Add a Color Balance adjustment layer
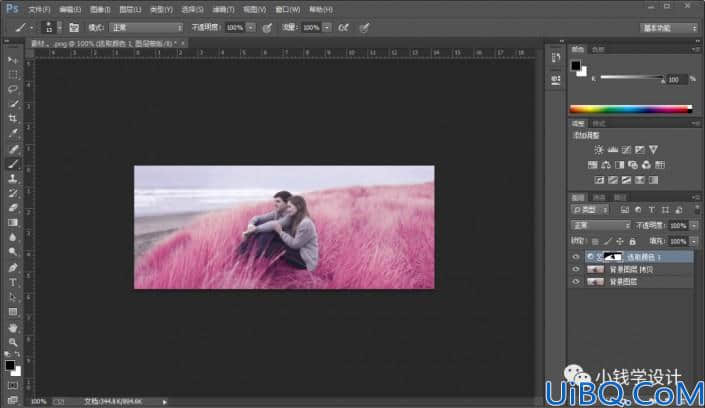This screenshot has width=705, height=408. pos(606,165)
